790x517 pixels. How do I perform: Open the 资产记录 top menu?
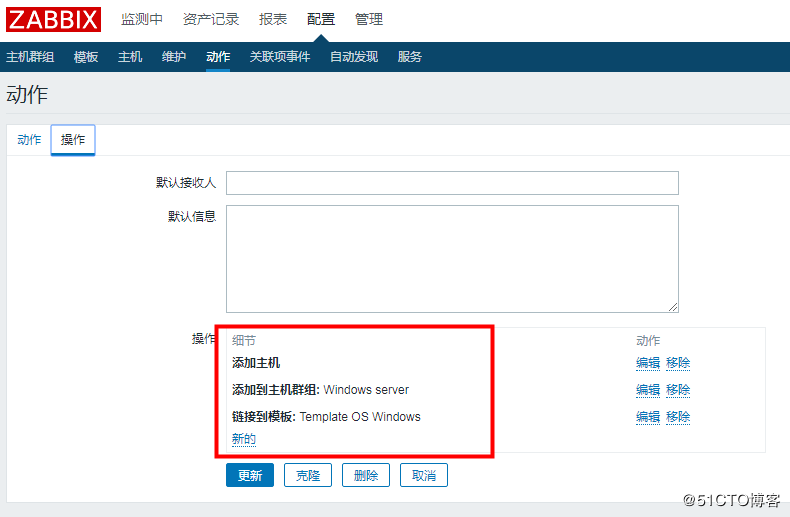pos(211,19)
